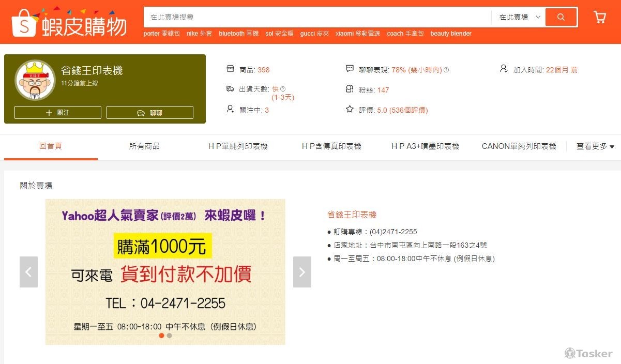Viewport: 621px width, 364px height.
Task: Click the star icon beside 評價
Action: click(350, 110)
